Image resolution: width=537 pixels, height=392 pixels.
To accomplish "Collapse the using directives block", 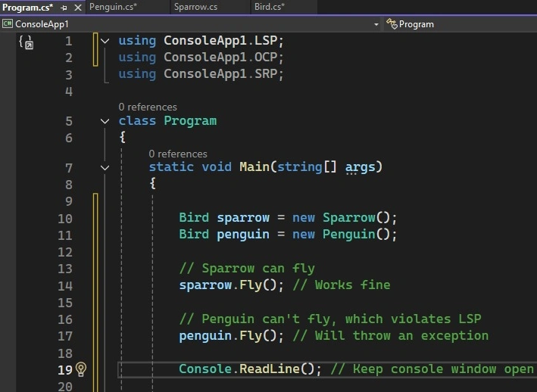I will coord(105,41).
